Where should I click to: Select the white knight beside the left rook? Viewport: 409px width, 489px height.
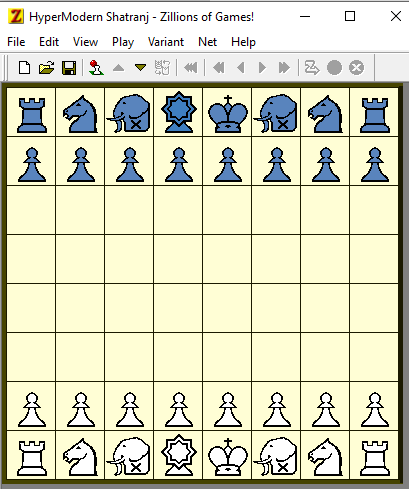(80, 457)
